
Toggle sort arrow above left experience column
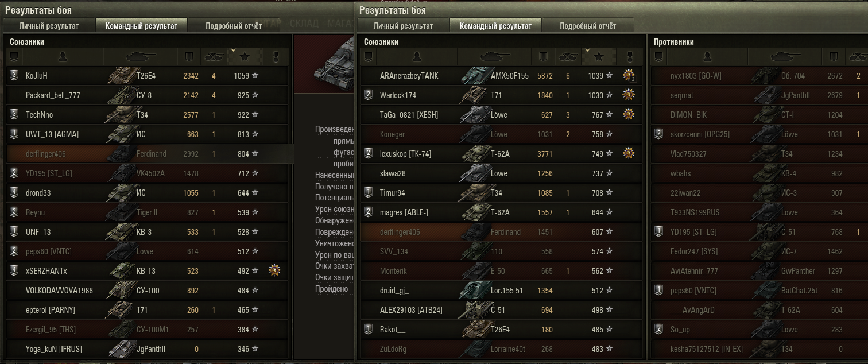[x=232, y=51]
